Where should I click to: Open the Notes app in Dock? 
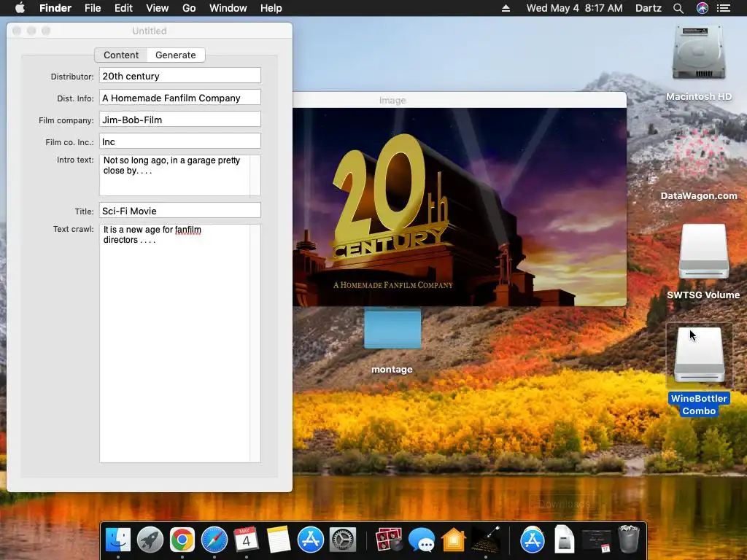coord(279,540)
